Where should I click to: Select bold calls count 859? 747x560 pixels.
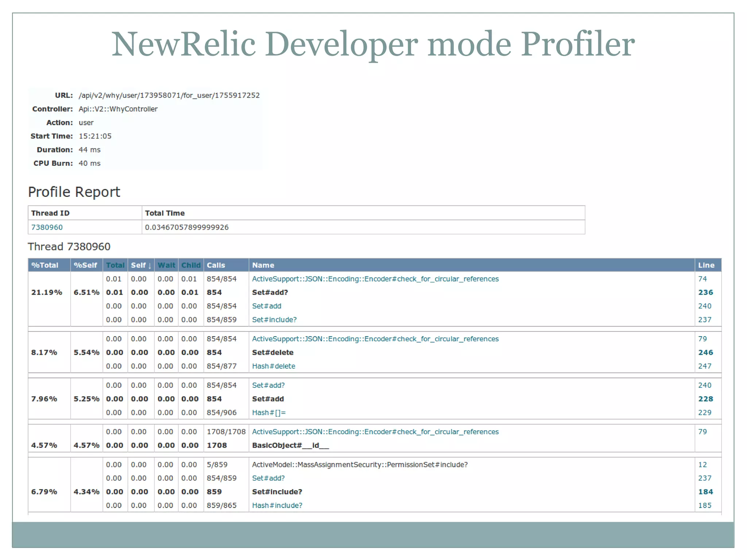(x=214, y=492)
